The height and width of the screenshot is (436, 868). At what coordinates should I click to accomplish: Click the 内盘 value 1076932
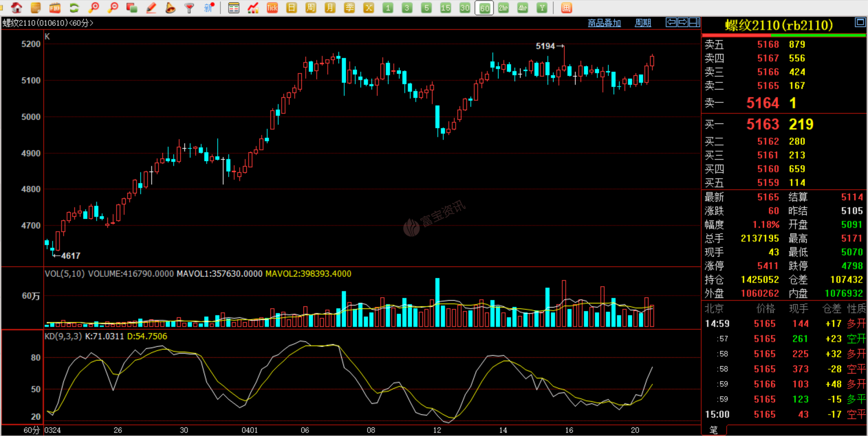pos(844,293)
